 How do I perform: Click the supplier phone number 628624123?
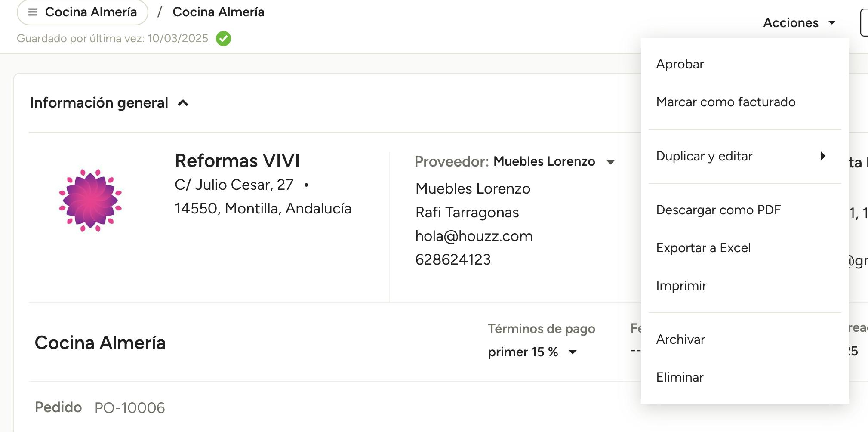453,260
